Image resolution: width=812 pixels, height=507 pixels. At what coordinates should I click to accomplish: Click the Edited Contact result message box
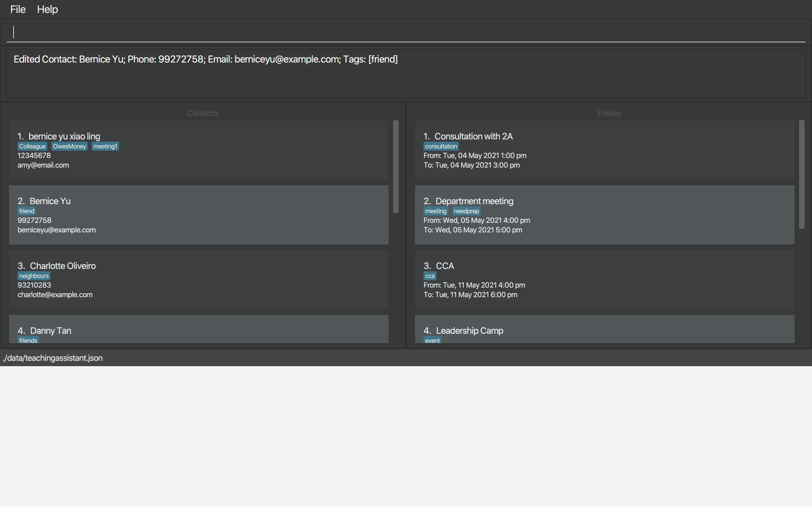point(405,74)
